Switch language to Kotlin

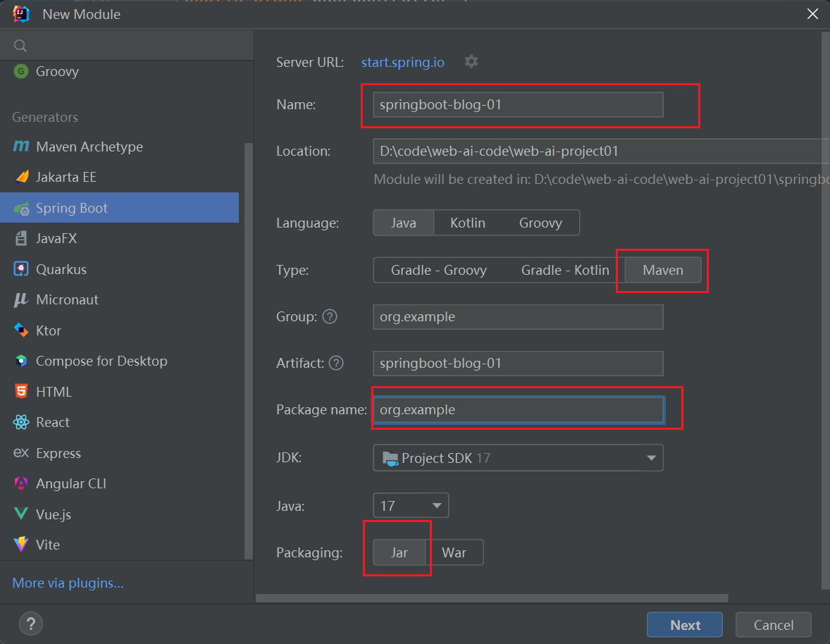coord(467,223)
